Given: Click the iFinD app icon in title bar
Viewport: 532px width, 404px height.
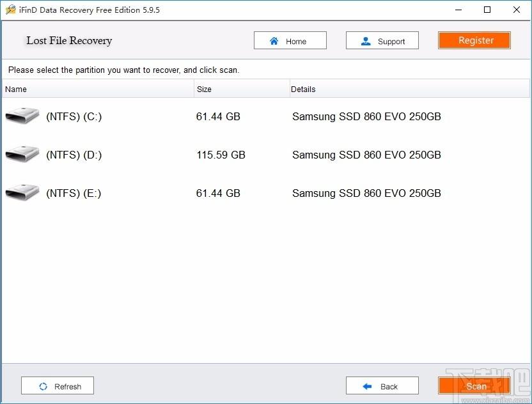Looking at the screenshot, I should pos(10,10).
